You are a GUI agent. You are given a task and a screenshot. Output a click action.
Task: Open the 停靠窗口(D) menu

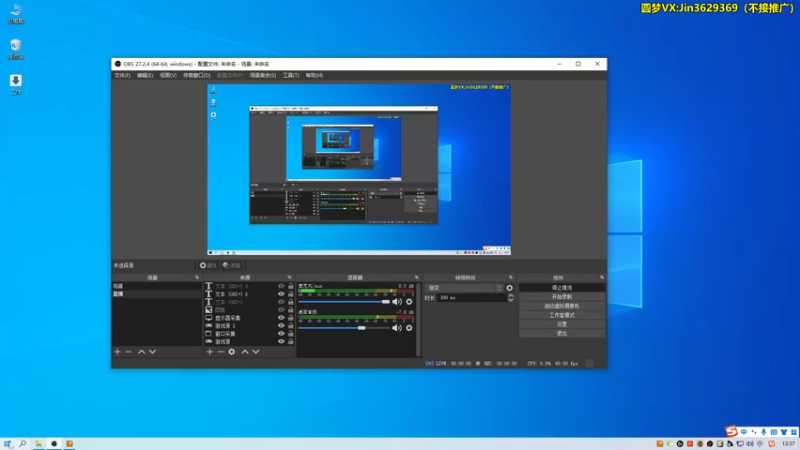[x=196, y=75]
